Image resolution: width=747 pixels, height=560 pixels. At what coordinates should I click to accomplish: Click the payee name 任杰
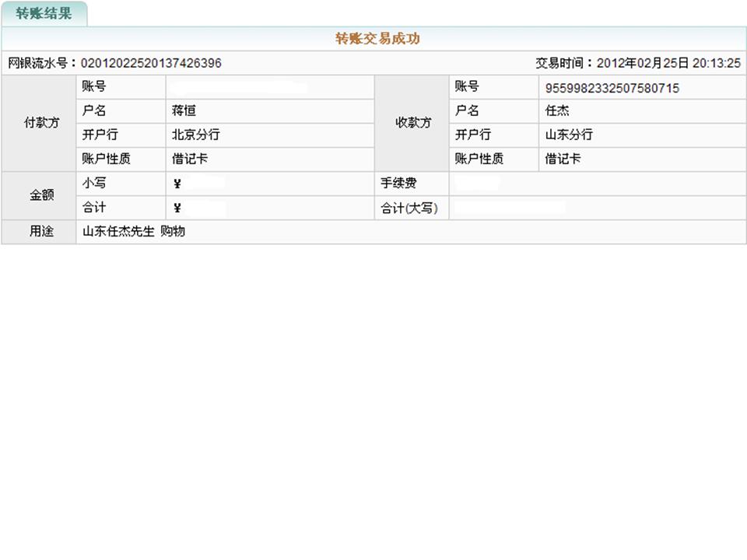click(557, 111)
